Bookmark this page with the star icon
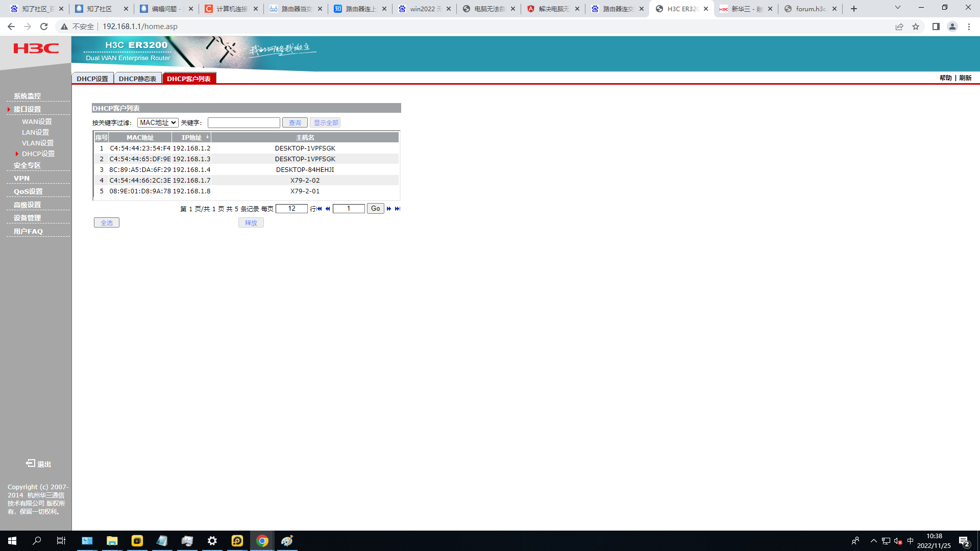 [x=916, y=27]
